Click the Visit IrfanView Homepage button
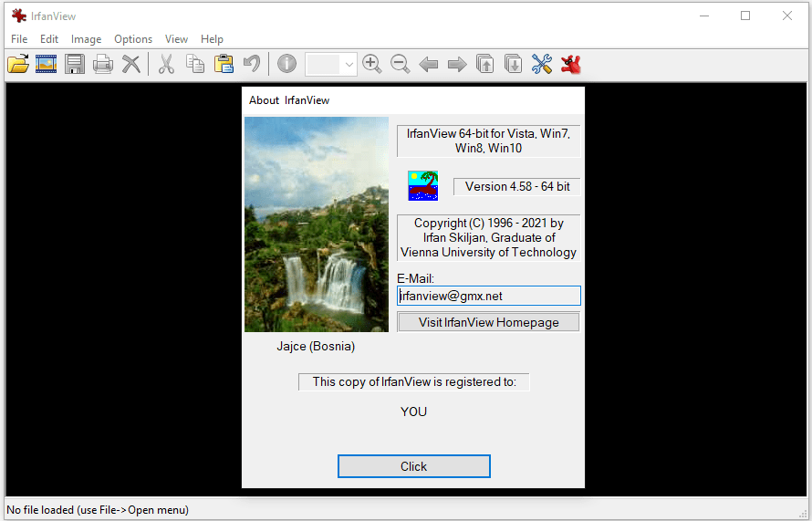The image size is (812, 521). [488, 322]
